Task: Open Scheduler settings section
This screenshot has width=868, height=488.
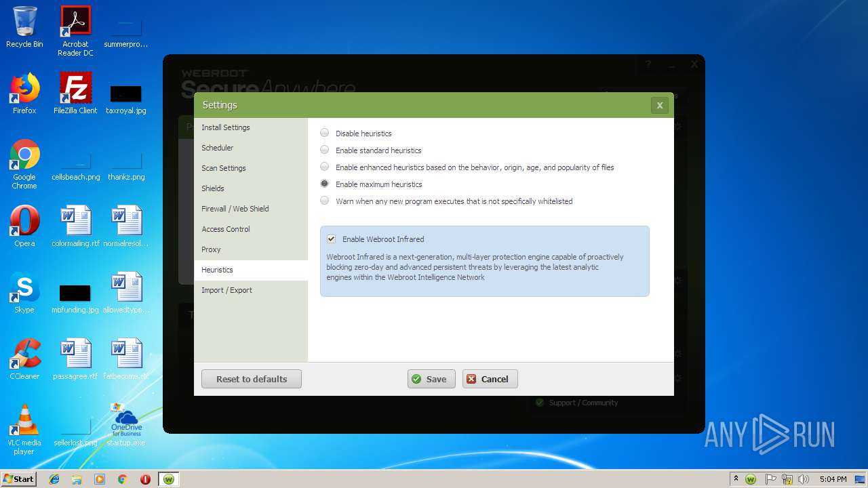Action: (251, 148)
